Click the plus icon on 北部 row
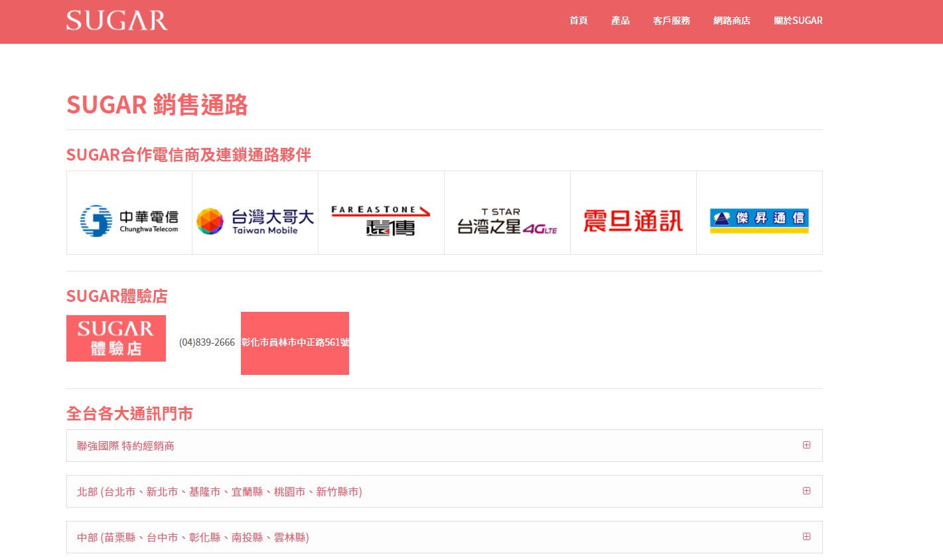 coord(806,491)
